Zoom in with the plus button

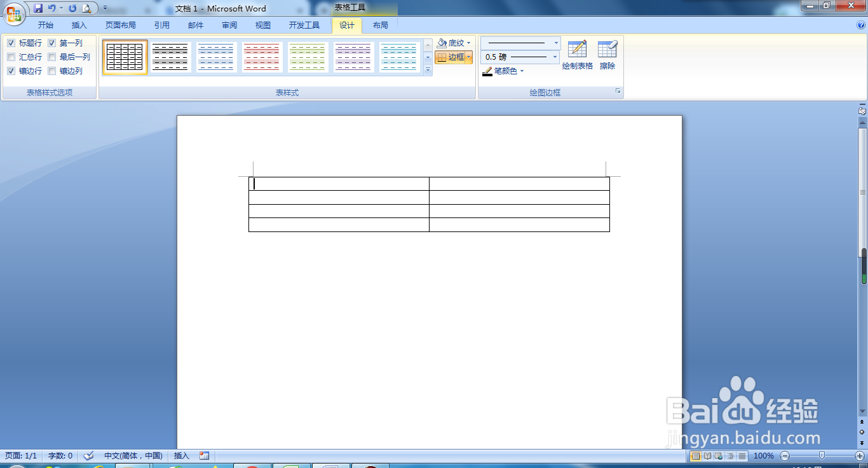[860, 456]
